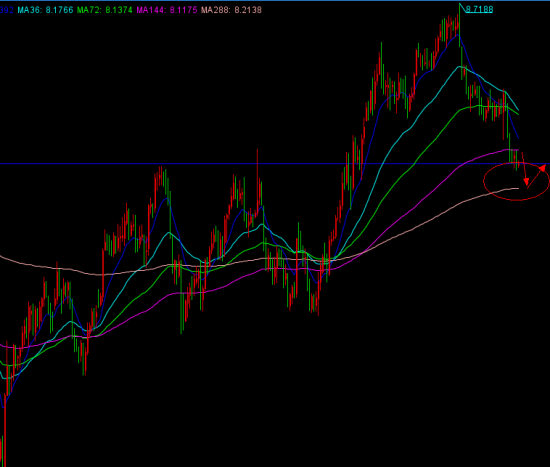This screenshot has width=550, height=467.
Task: Click the partially visible 392 value
Action: coord(6,10)
